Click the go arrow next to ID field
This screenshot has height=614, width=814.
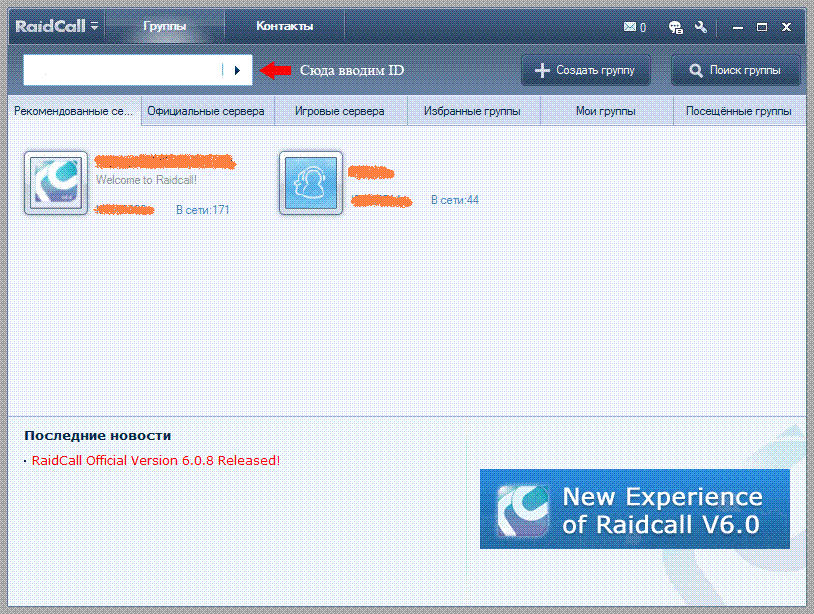tap(237, 70)
